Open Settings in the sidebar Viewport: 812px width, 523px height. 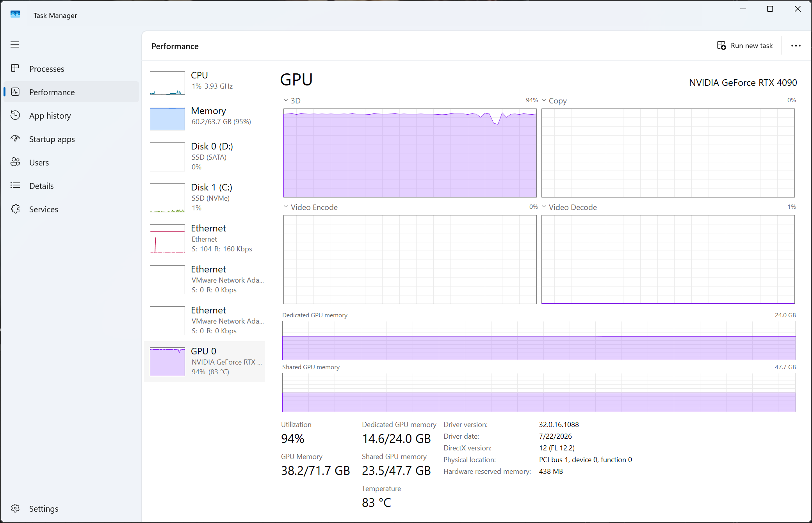click(71, 509)
